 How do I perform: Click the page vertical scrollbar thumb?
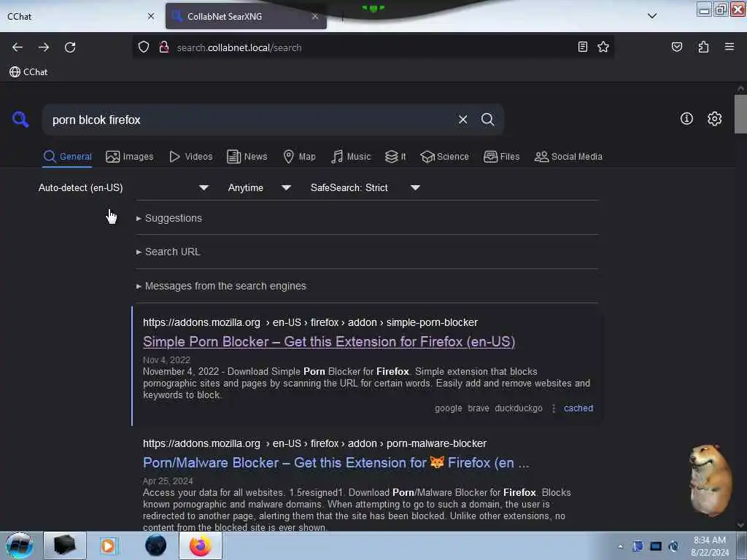740,114
